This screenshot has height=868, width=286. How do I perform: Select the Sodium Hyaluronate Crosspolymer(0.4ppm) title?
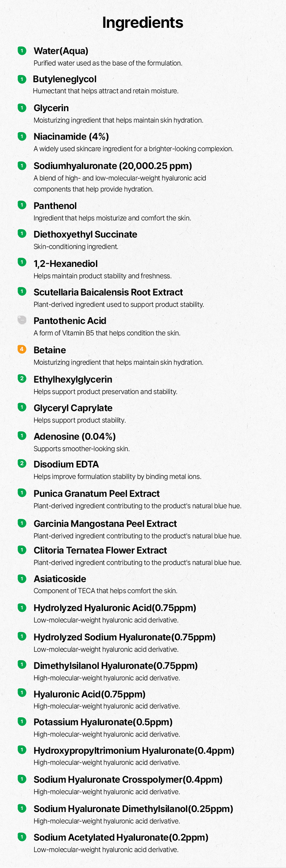point(128,780)
